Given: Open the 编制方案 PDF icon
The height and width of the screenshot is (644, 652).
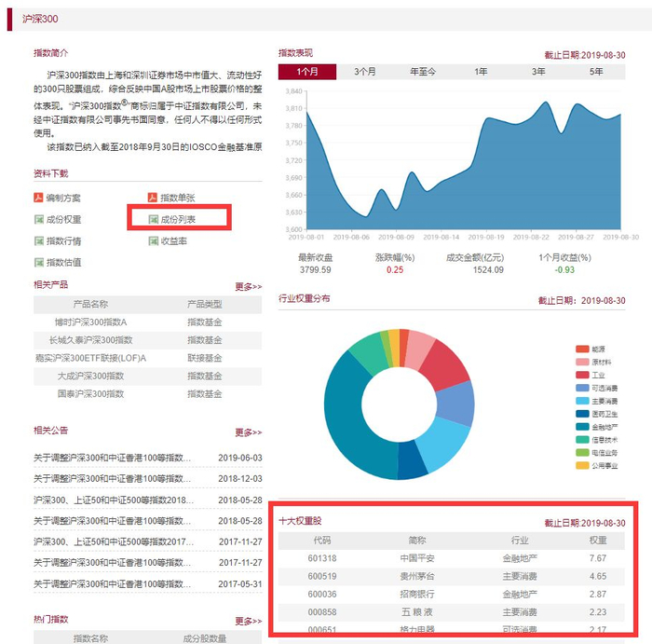Looking at the screenshot, I should (39, 198).
